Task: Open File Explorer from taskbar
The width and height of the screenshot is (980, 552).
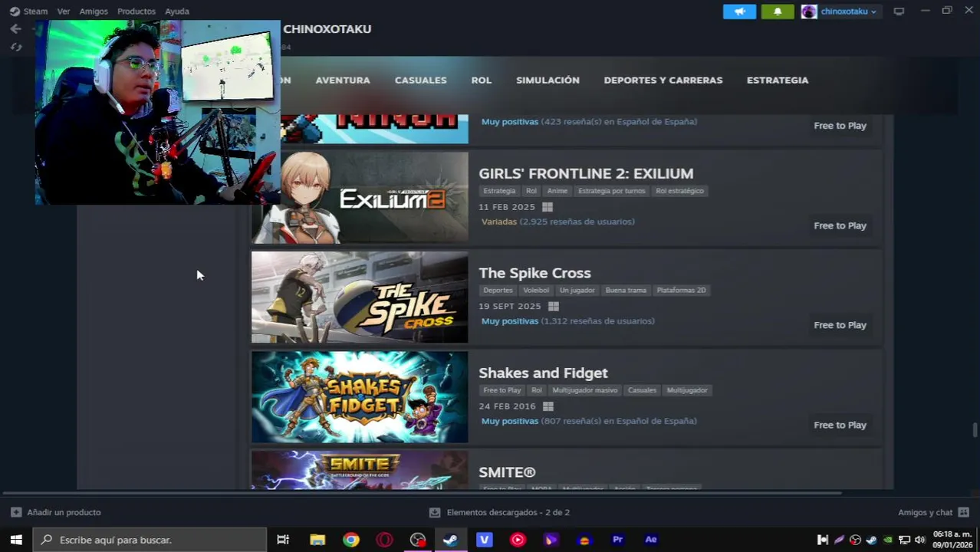Action: [317, 540]
